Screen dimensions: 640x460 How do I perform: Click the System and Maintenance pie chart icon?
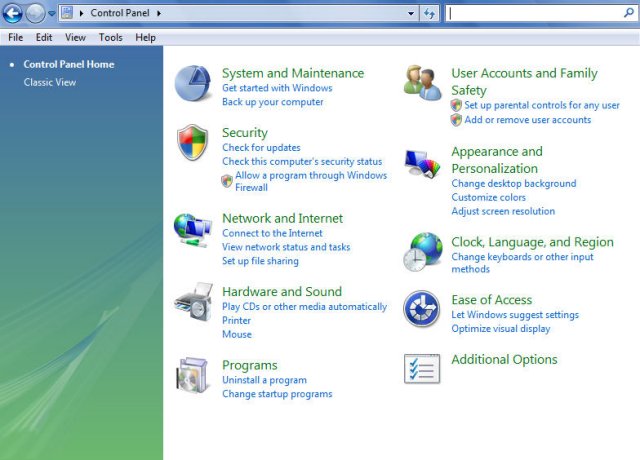point(193,83)
